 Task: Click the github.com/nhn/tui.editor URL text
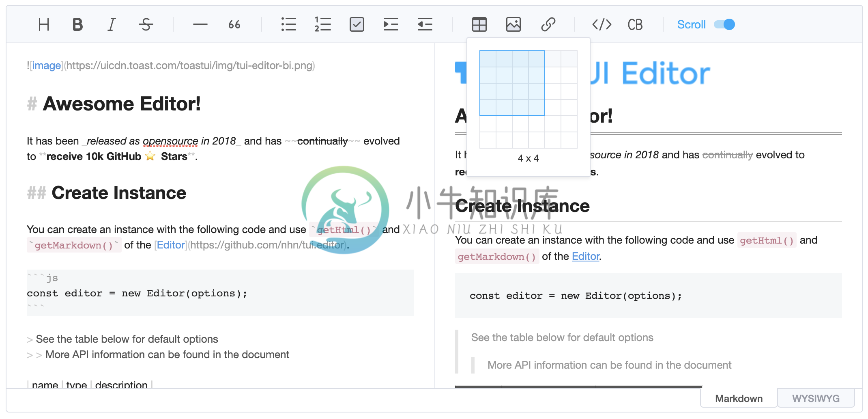pos(267,245)
